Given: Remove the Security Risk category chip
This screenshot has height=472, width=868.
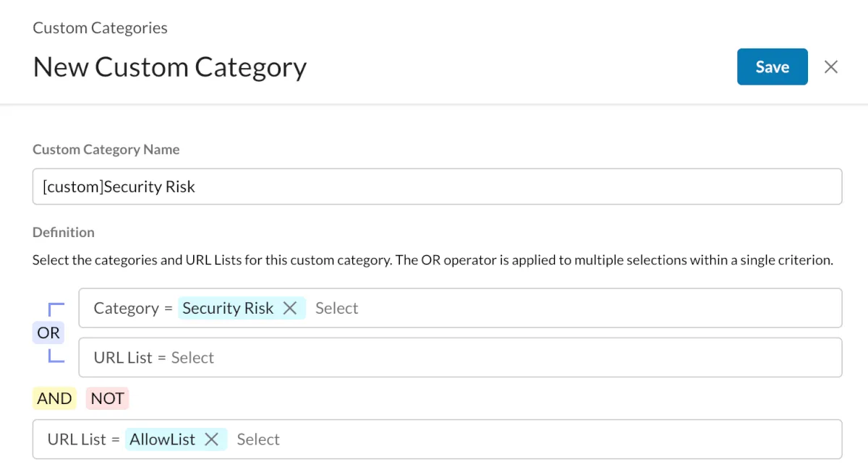Looking at the screenshot, I should pos(290,309).
